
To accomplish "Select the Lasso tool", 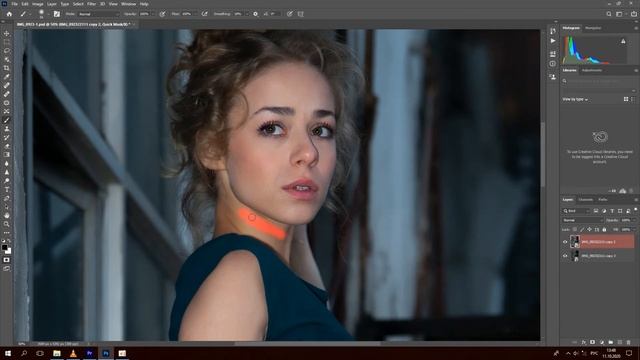I will [7, 51].
